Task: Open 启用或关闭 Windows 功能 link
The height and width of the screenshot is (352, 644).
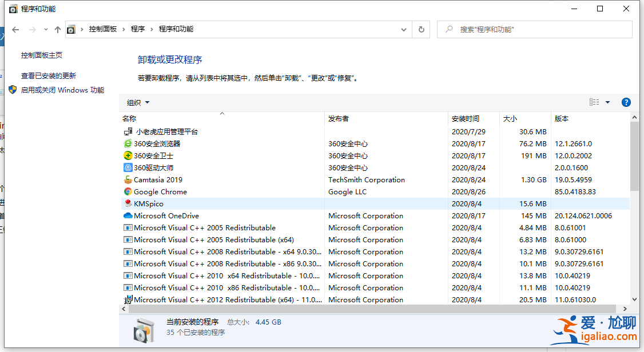Action: (x=62, y=90)
